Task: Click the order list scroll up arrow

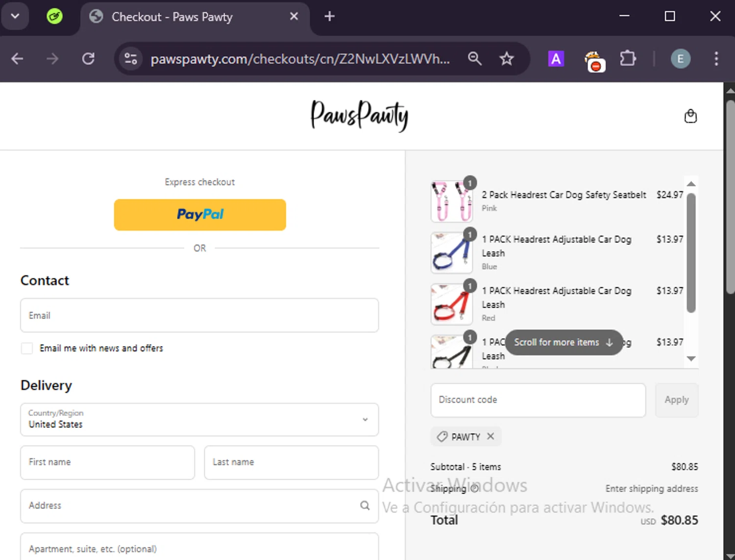Action: (691, 184)
